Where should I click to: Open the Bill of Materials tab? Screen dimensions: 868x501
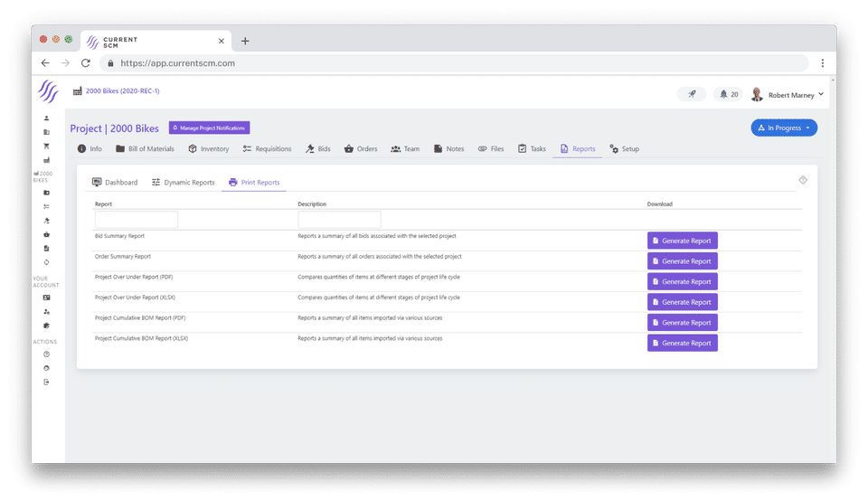145,149
